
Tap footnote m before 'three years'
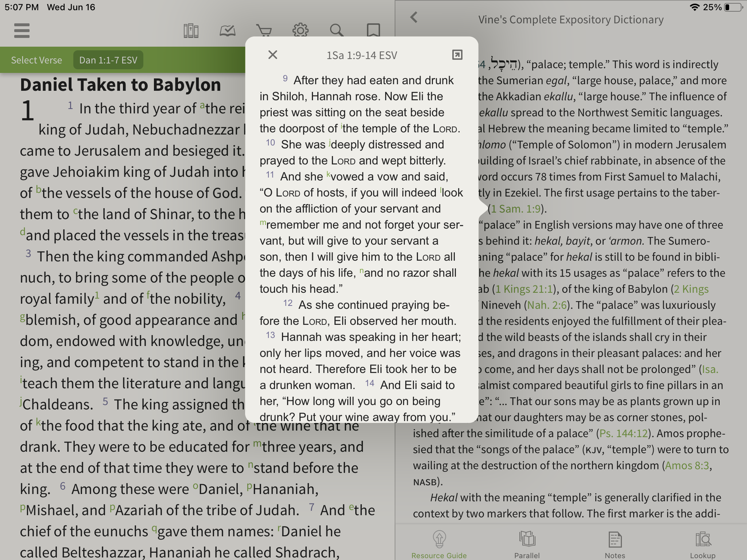[257, 444]
